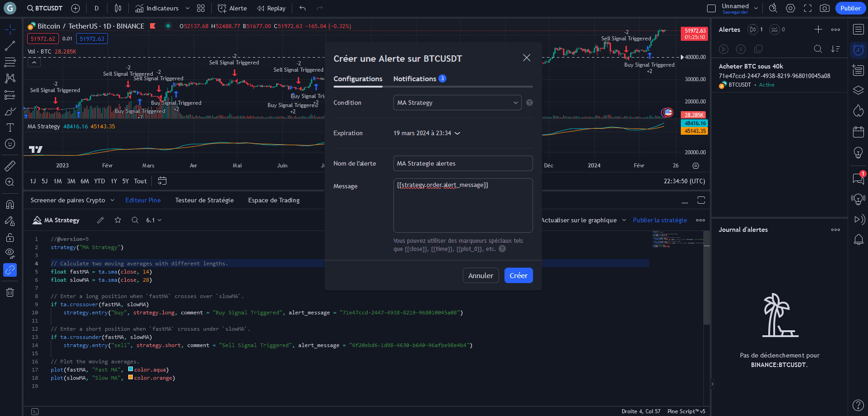
Task: Start bar Replay mode
Action: click(271, 8)
